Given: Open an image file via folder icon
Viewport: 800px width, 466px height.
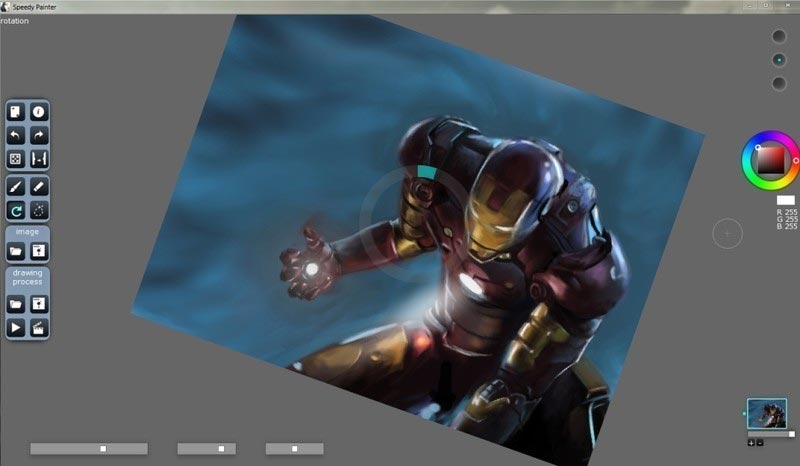Looking at the screenshot, I should [x=15, y=251].
